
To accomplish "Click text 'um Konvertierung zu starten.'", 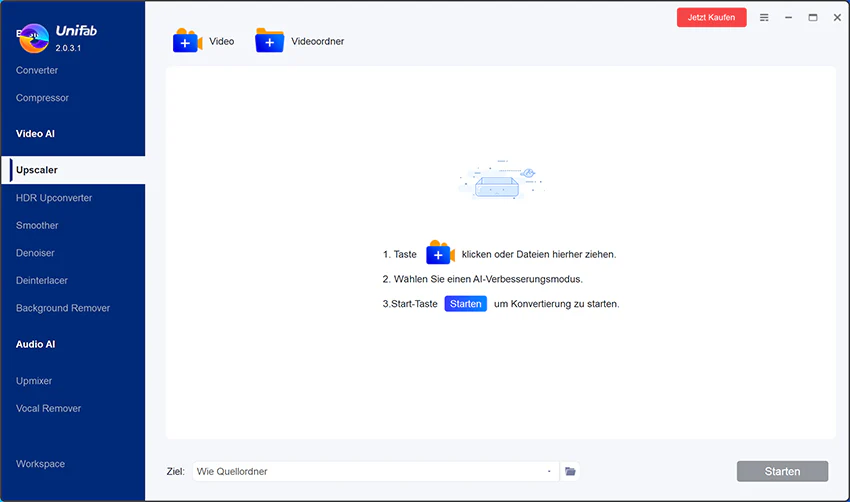I will click(x=557, y=304).
